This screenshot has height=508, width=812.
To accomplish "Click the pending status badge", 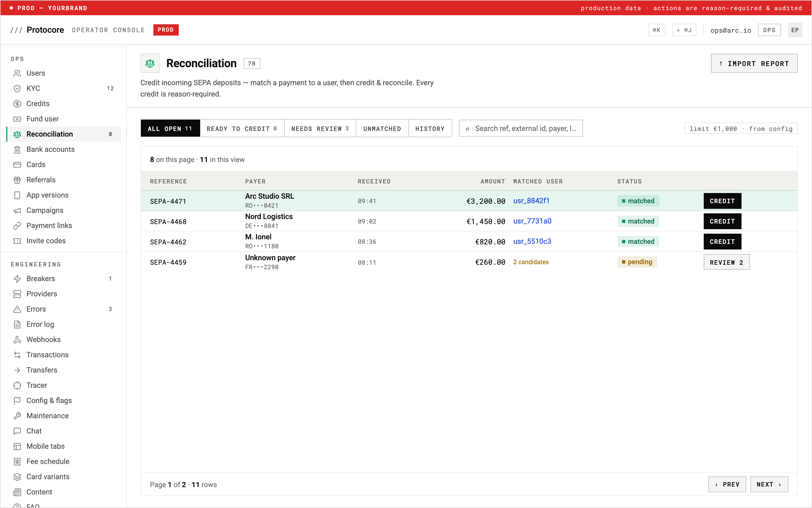I will point(637,262).
